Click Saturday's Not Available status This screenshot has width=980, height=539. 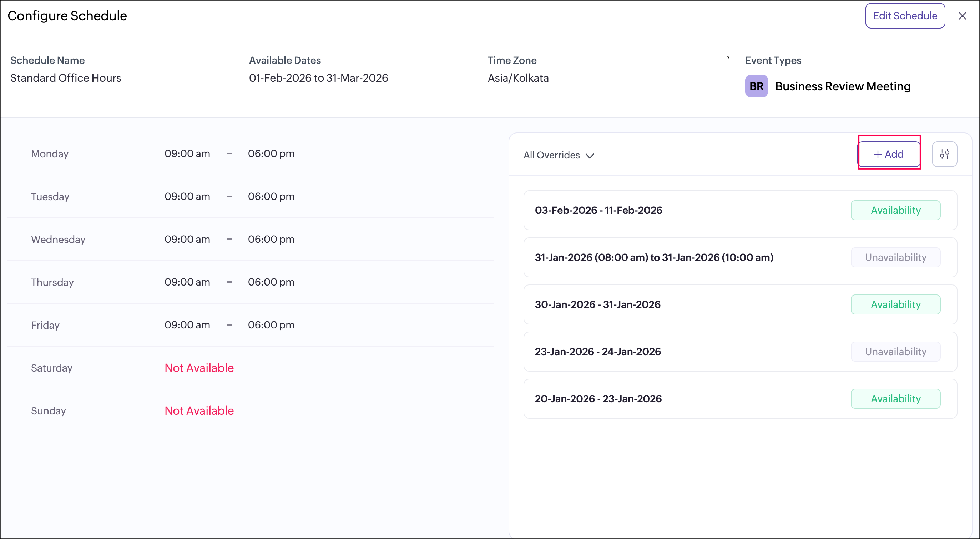pyautogui.click(x=199, y=368)
